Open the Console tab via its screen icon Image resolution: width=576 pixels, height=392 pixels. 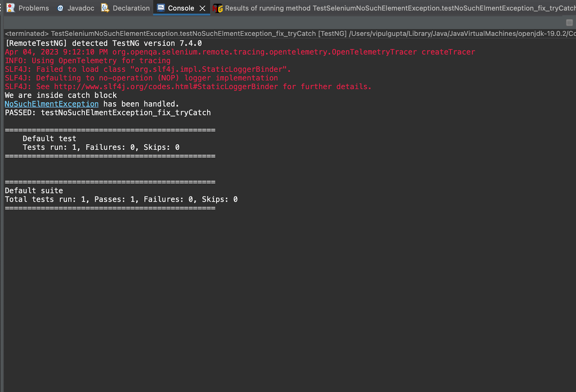(x=161, y=8)
